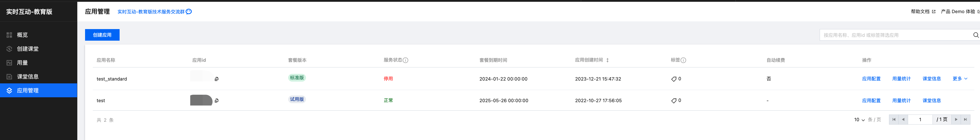
Task: Copy the test application id
Action: 217,101
